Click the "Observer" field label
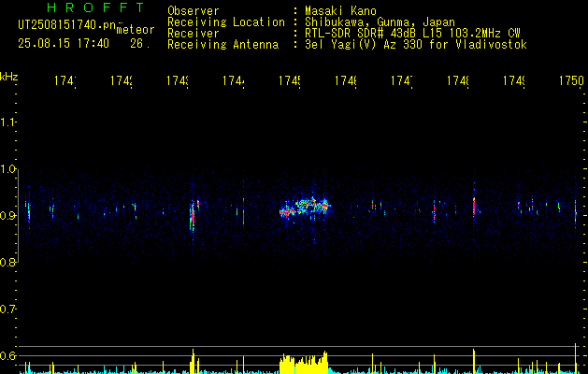The height and width of the screenshot is (374, 588). (x=194, y=11)
